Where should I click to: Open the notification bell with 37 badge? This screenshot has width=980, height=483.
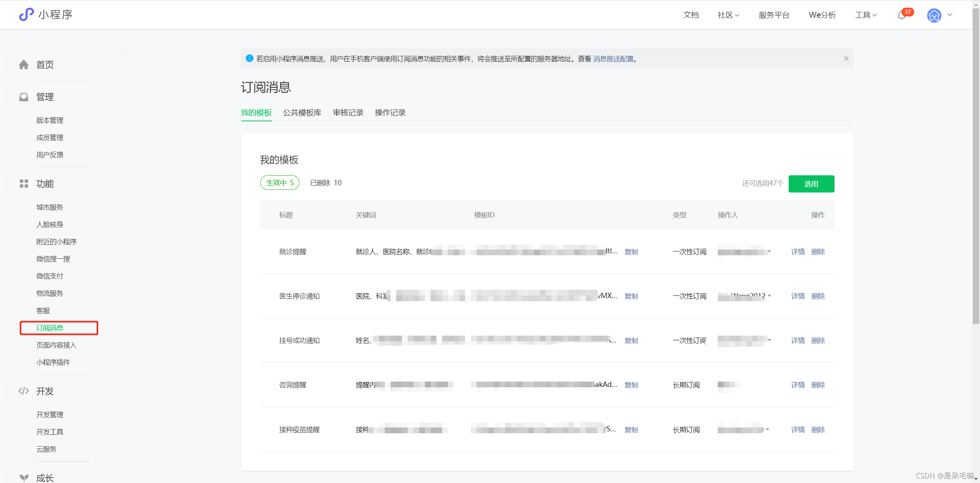tap(902, 15)
